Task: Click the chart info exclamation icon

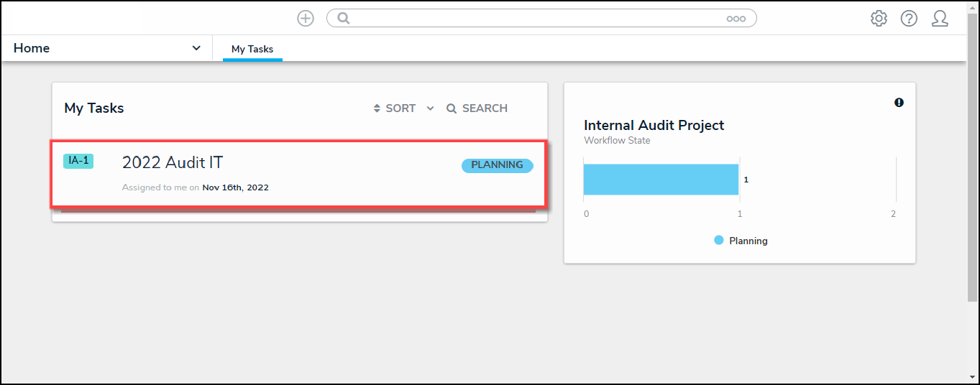Action: pyautogui.click(x=899, y=103)
